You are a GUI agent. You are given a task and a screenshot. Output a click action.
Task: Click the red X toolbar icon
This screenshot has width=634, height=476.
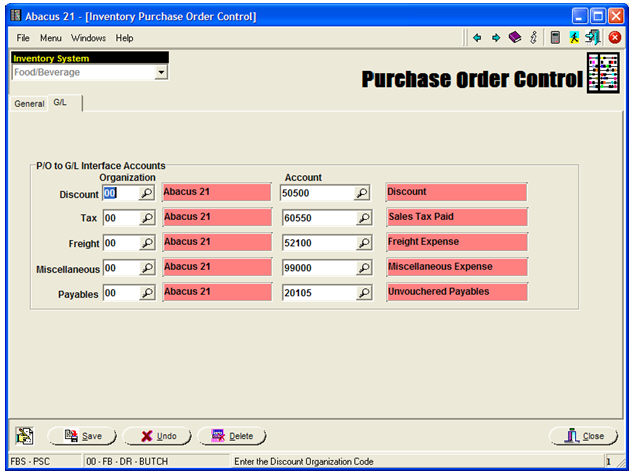coord(615,38)
